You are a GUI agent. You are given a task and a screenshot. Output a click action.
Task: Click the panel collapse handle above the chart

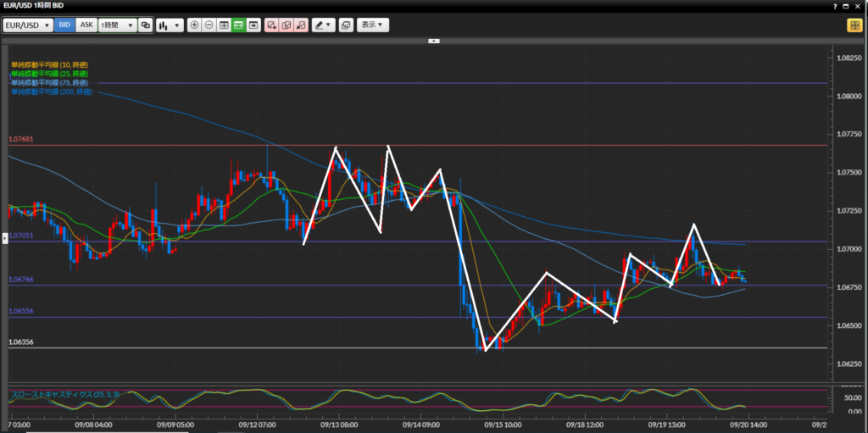434,40
